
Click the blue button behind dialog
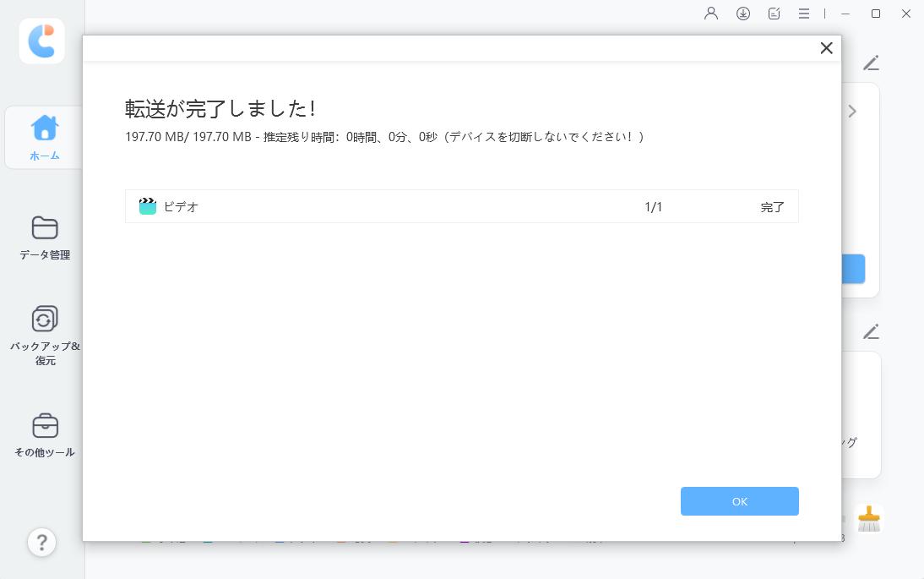pyautogui.click(x=853, y=269)
